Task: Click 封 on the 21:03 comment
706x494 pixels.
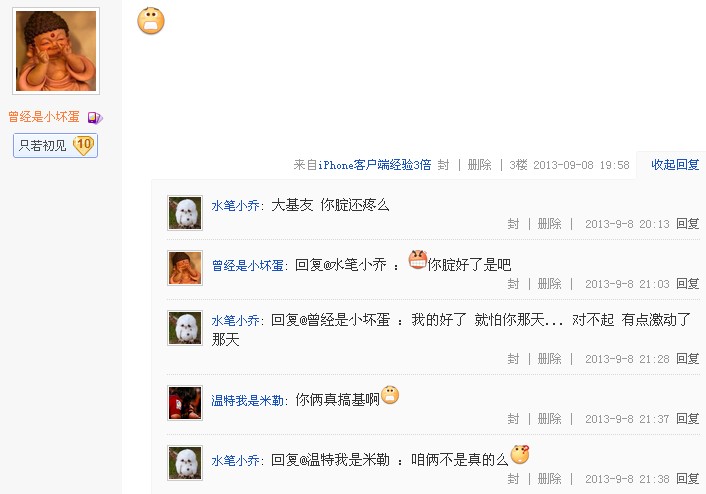Action: click(513, 284)
